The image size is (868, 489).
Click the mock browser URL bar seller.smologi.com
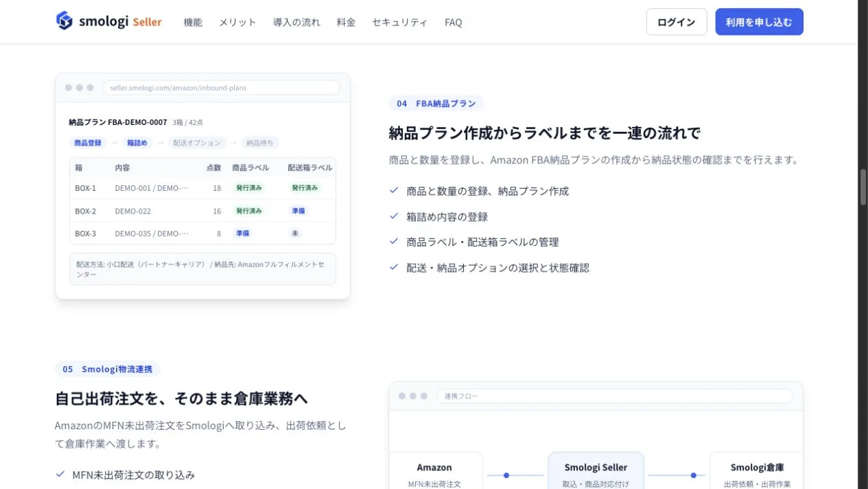click(221, 88)
